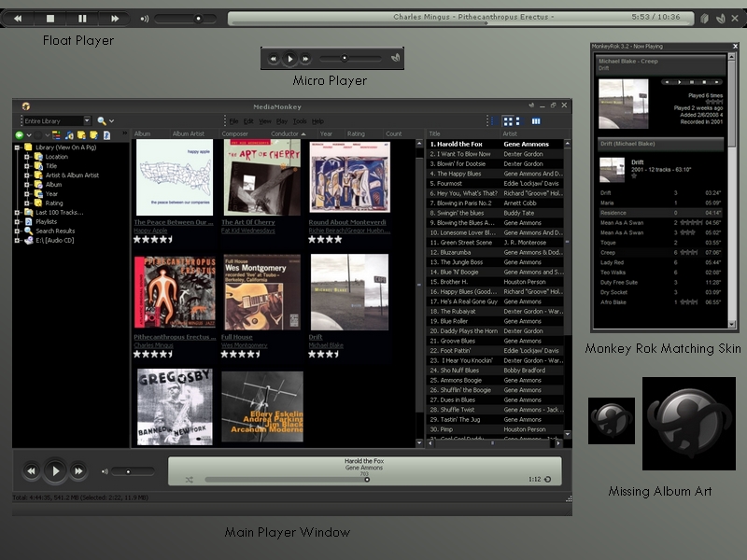Screen dimensions: 747x560
Task: Expand the Location tree node
Action: coord(27,157)
